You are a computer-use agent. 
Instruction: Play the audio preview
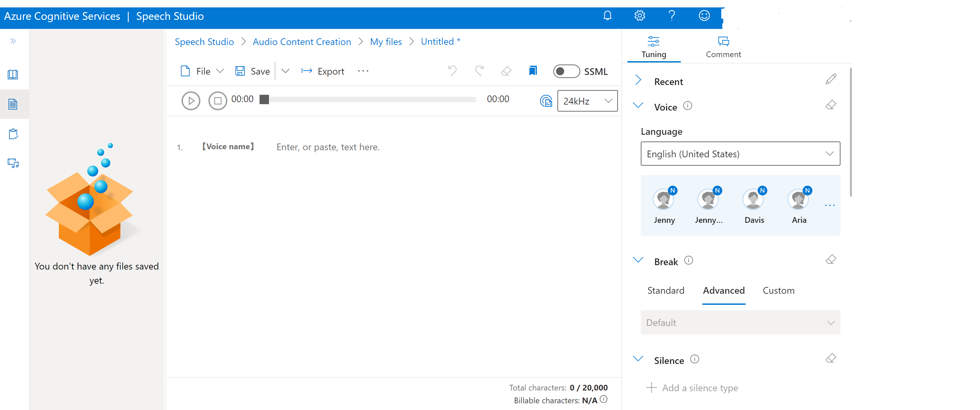click(191, 100)
